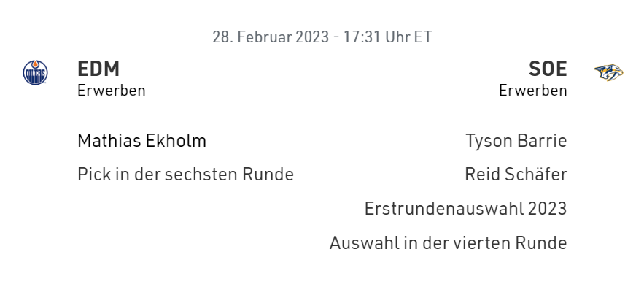Select the Oilers crest beside EDM
Viewport: 644px width, 295px height.
point(35,72)
